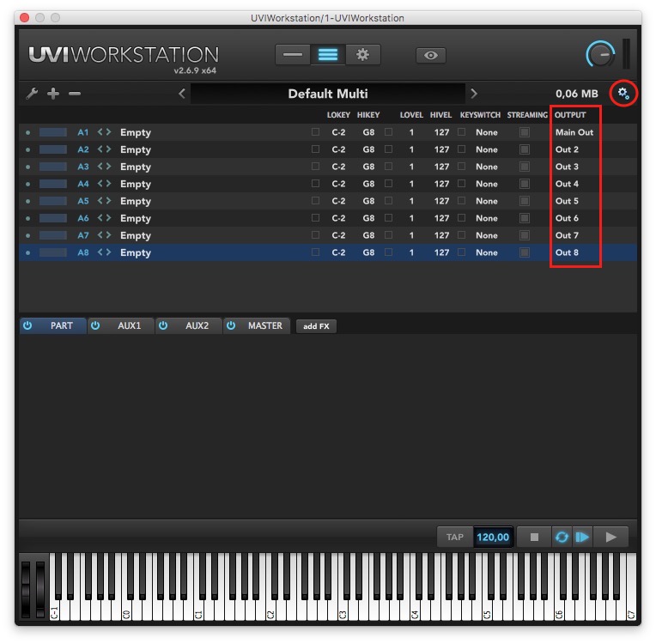Open keyswitch None dropdown for A6
The image size is (656, 644).
pyautogui.click(x=487, y=218)
